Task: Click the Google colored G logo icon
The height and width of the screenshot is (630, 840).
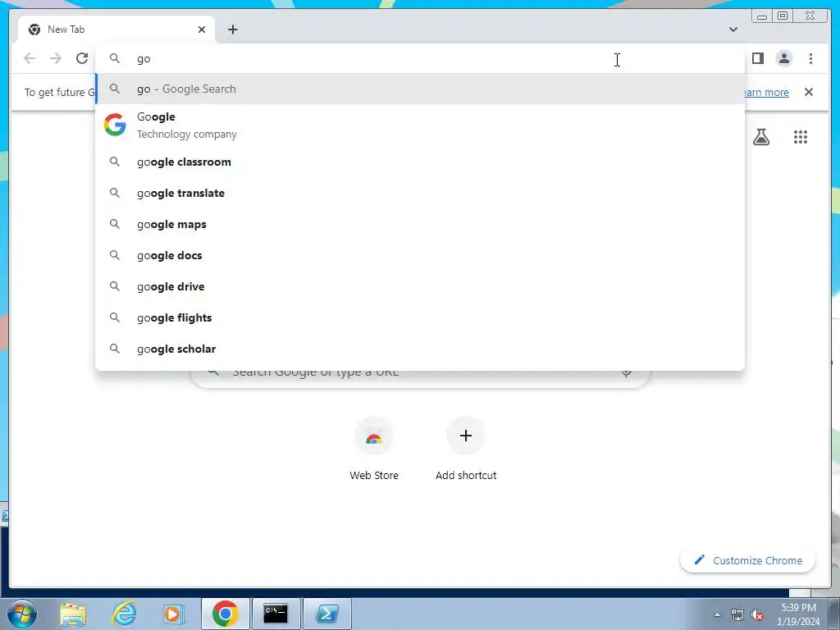Action: [x=115, y=125]
